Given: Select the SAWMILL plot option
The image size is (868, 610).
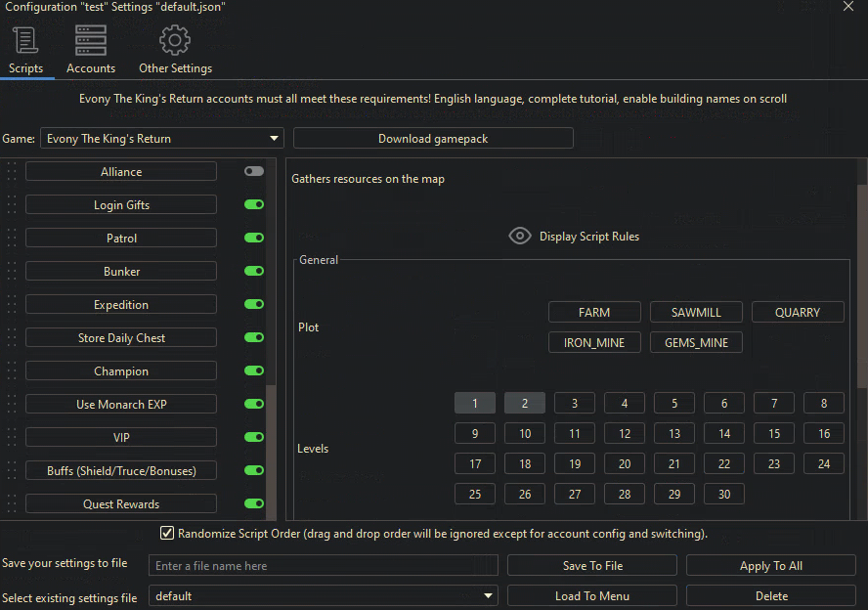Looking at the screenshot, I should pos(696,313).
